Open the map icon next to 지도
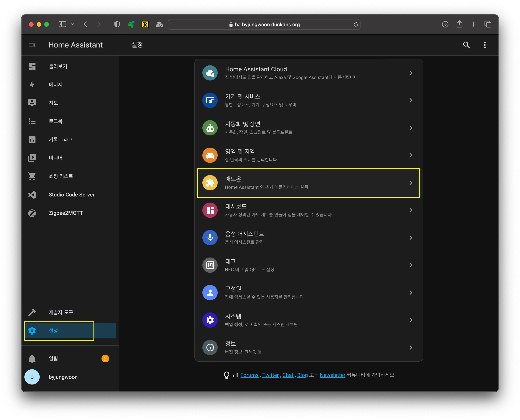 (x=32, y=103)
